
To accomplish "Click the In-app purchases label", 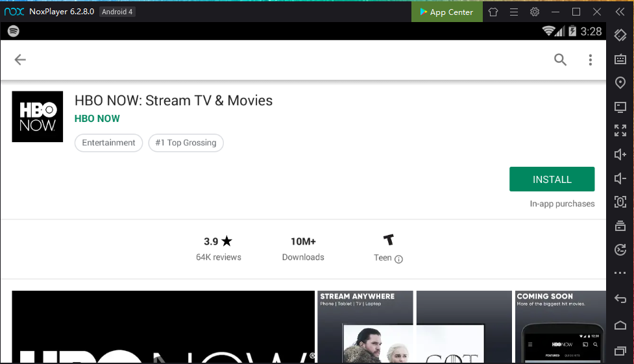I will 562,204.
